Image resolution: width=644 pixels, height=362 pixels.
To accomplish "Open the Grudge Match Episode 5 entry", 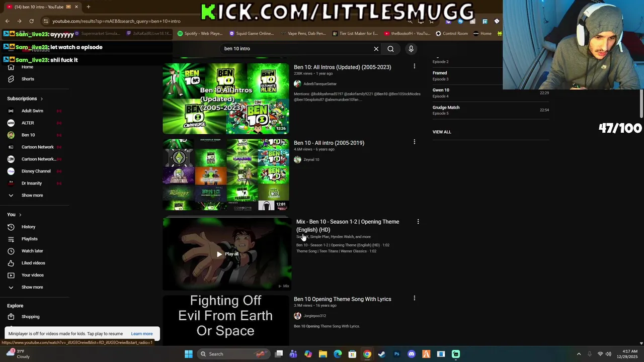I will coord(491,110).
